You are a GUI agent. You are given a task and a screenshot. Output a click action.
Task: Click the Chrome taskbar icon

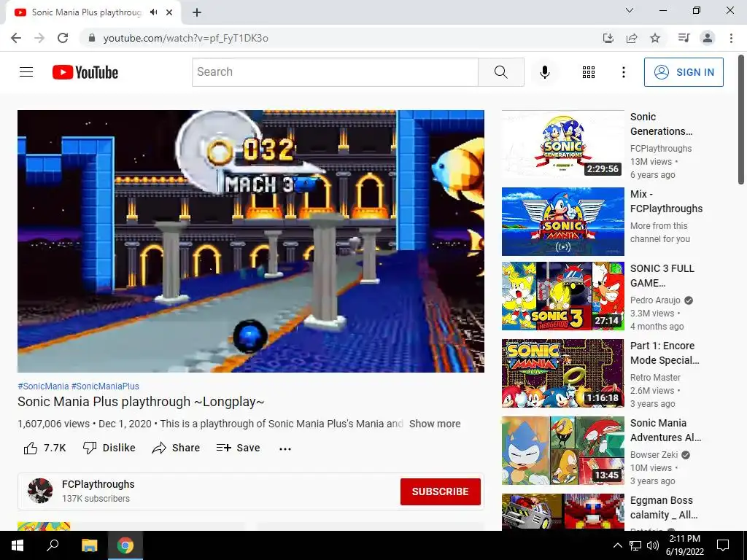pos(125,545)
